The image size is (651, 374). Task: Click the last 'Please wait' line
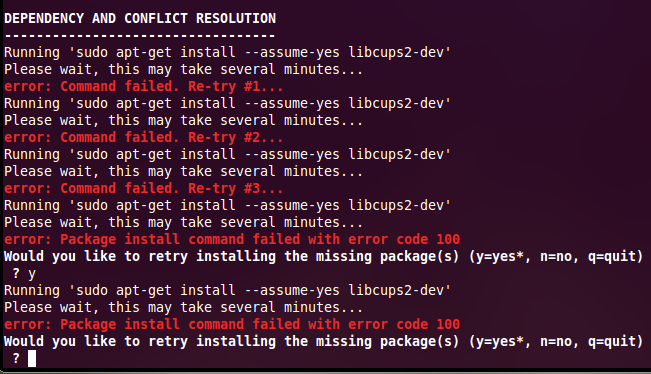tap(184, 308)
